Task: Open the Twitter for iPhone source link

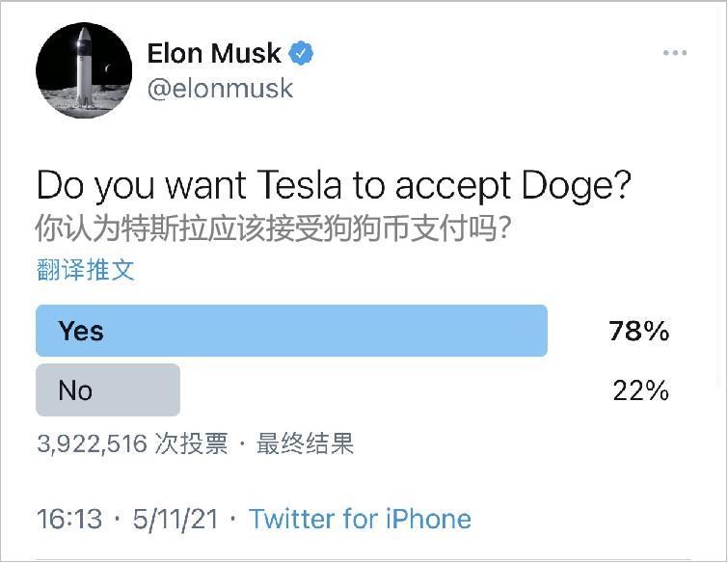Action: pos(360,520)
